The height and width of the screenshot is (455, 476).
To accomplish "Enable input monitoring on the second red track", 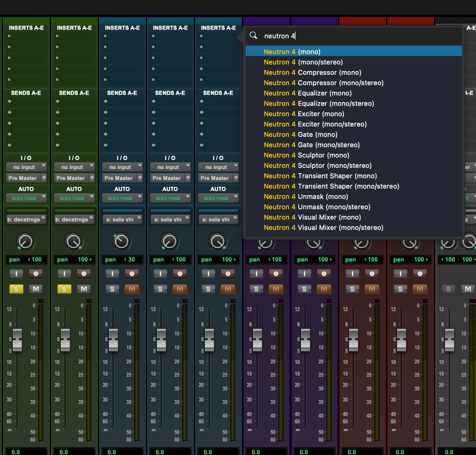I will click(x=401, y=274).
